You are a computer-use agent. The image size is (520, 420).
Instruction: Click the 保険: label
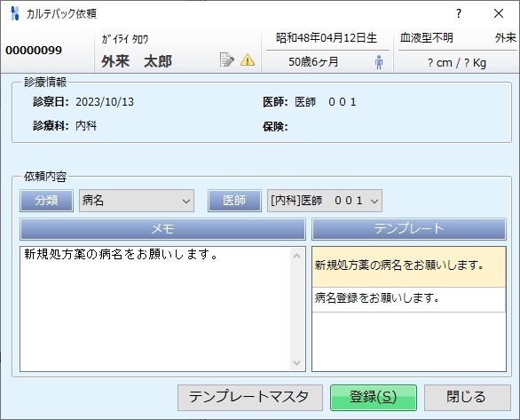click(275, 126)
